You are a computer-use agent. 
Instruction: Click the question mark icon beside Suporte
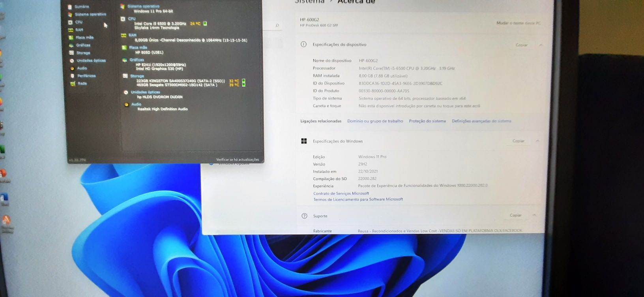click(x=304, y=216)
